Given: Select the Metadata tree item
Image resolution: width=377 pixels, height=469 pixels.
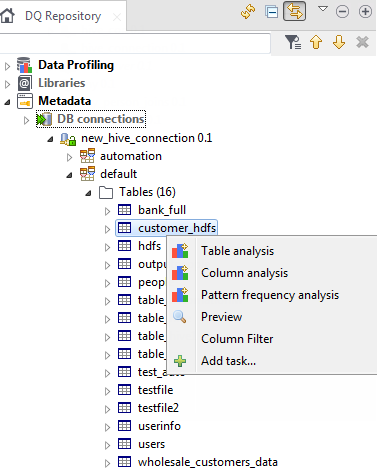Looking at the screenshot, I should pos(65,101).
